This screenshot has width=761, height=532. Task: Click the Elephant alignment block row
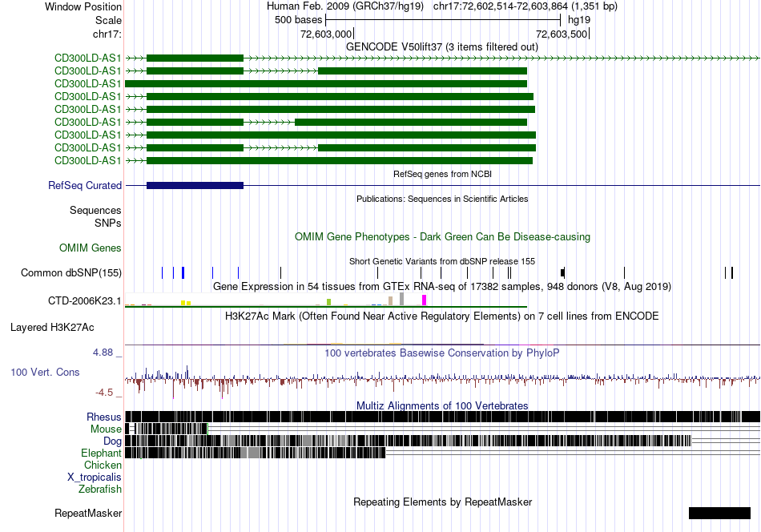click(256, 453)
